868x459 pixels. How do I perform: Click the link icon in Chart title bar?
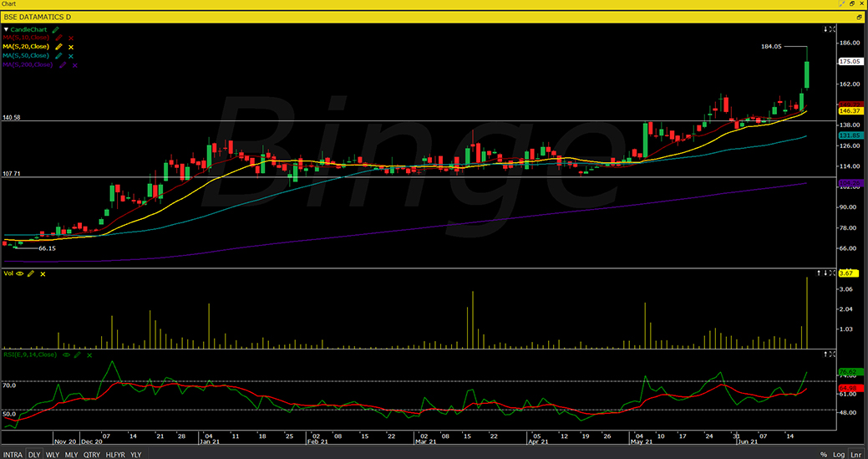click(x=841, y=3)
